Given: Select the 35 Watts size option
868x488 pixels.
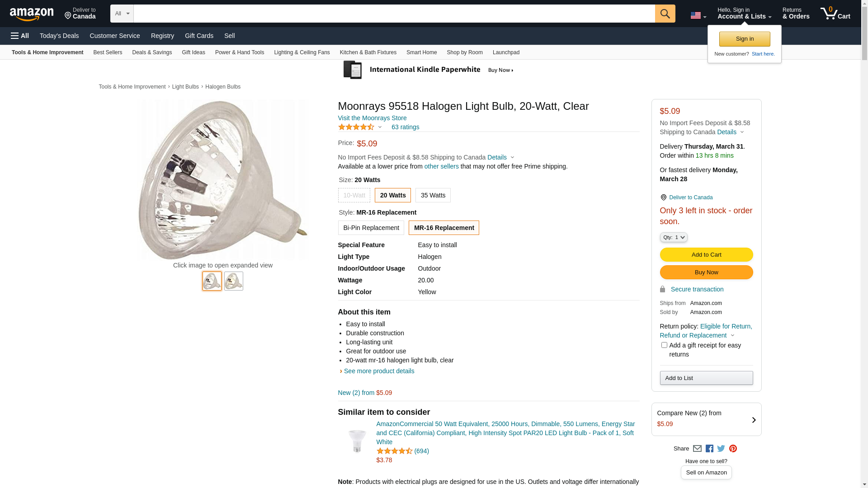Looking at the screenshot, I should (433, 195).
